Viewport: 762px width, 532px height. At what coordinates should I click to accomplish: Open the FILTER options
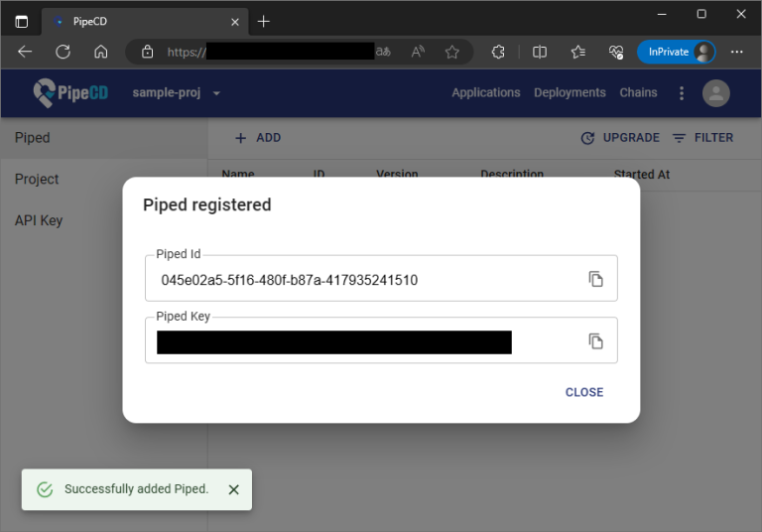pyautogui.click(x=702, y=138)
